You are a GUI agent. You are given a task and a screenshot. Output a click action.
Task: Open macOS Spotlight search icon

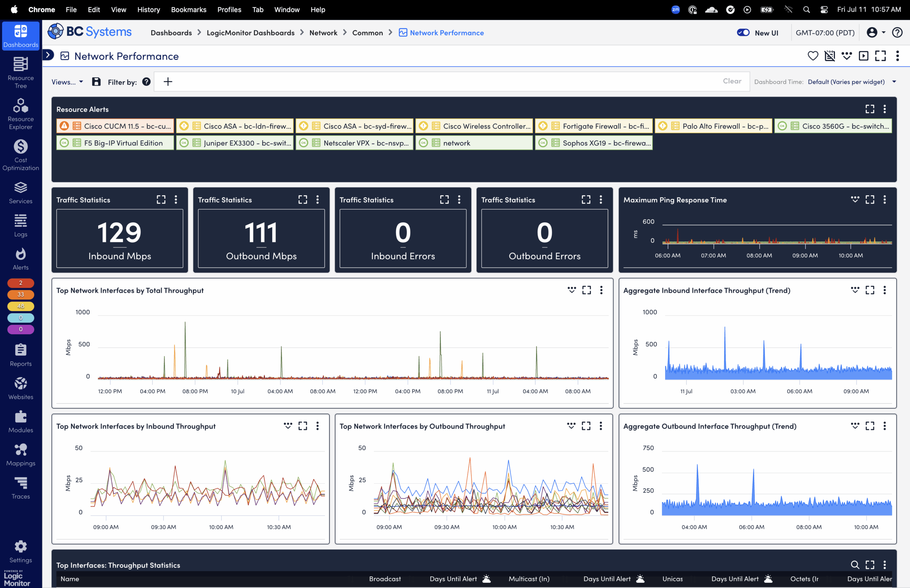[x=807, y=10]
